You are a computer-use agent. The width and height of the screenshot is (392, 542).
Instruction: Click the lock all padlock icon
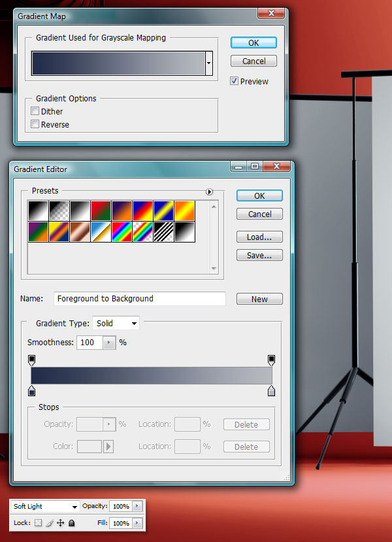71,523
